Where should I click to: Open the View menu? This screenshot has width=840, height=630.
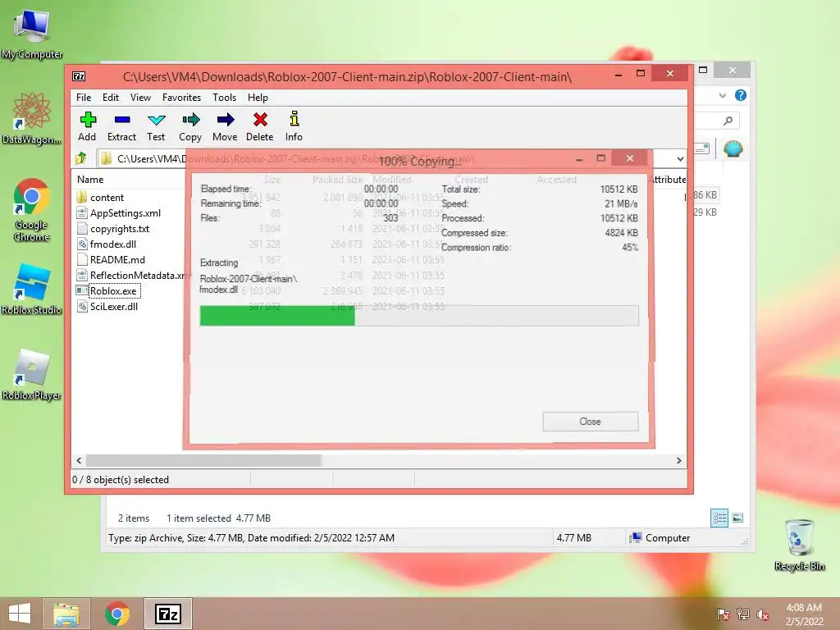point(140,98)
